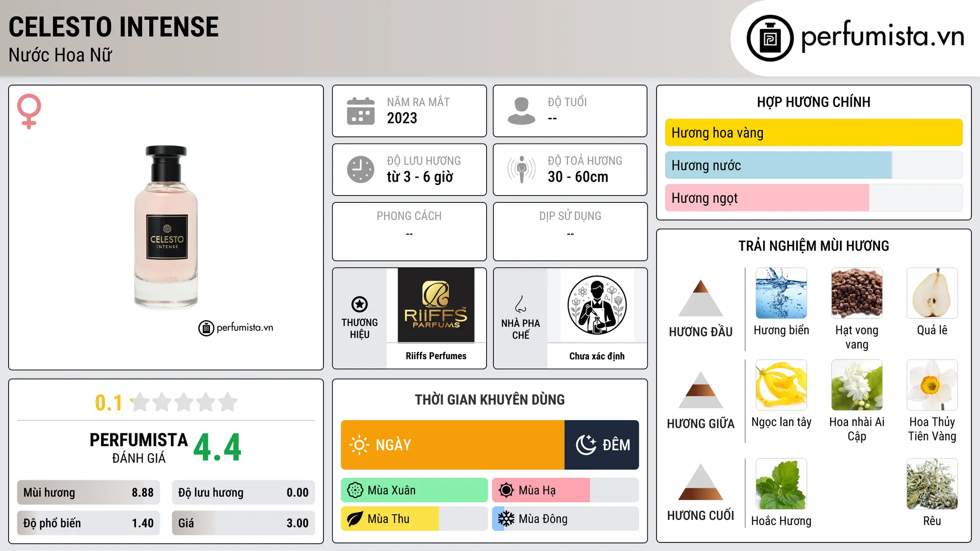Click the Giá 3.00 score row
The width and height of the screenshot is (980, 551).
click(x=243, y=523)
